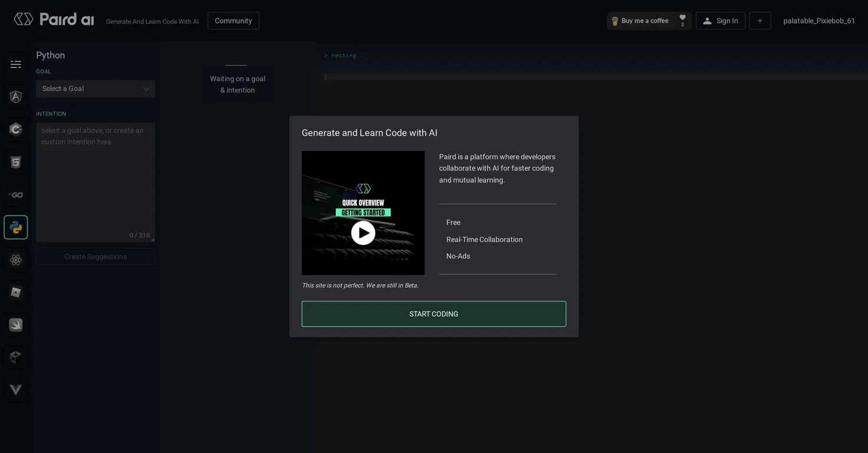
Task: Open the Select a Goal dropdown
Action: (x=95, y=89)
